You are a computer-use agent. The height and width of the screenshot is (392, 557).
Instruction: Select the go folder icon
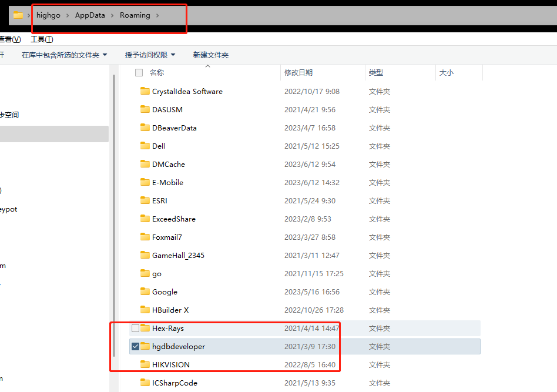click(145, 273)
